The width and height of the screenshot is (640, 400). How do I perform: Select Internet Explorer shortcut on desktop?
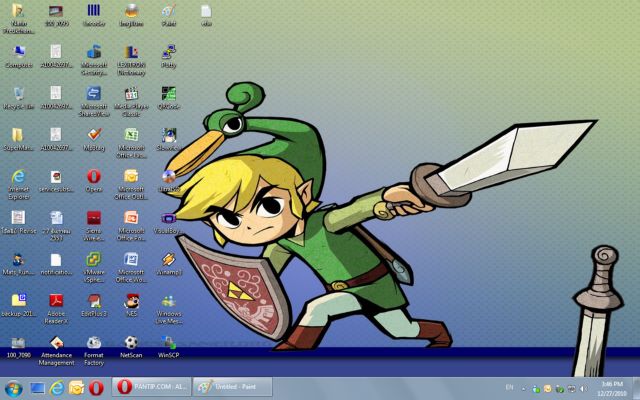point(18,184)
